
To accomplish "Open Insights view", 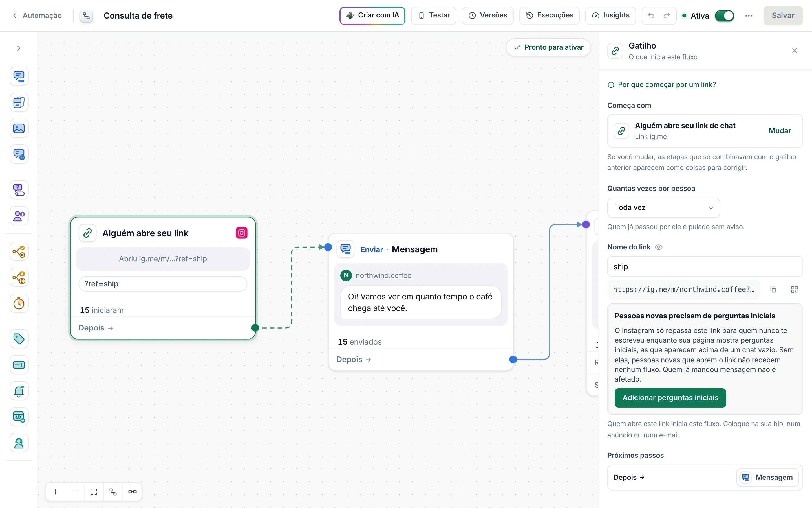I will pos(611,16).
